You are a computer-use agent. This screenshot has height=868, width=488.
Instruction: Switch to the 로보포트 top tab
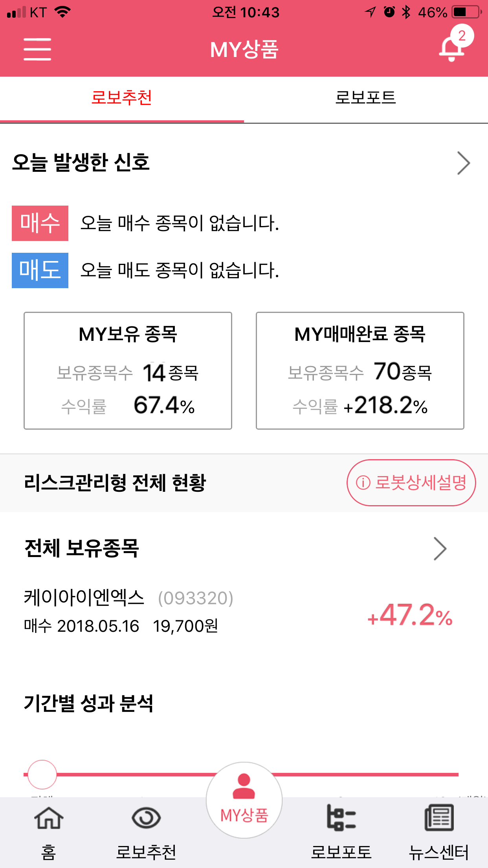coord(365,97)
